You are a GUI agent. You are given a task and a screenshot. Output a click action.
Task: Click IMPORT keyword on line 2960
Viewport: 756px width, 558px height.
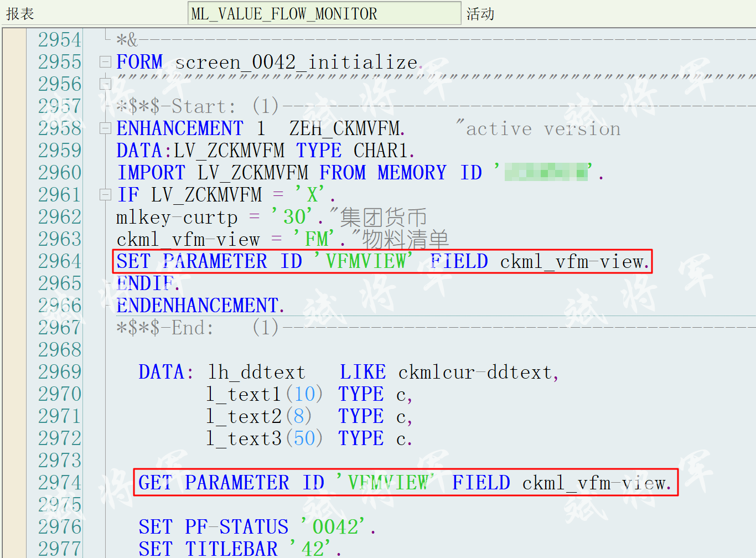click(151, 173)
